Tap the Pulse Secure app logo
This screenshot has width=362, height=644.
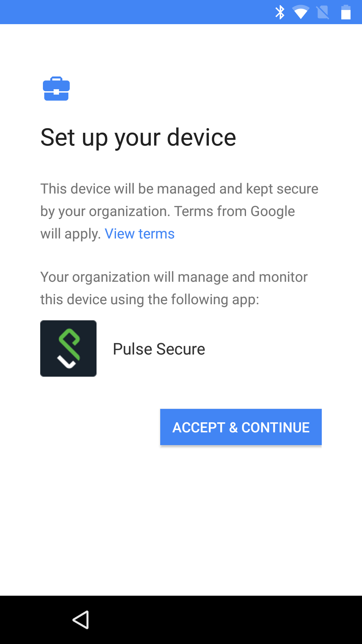pos(68,348)
